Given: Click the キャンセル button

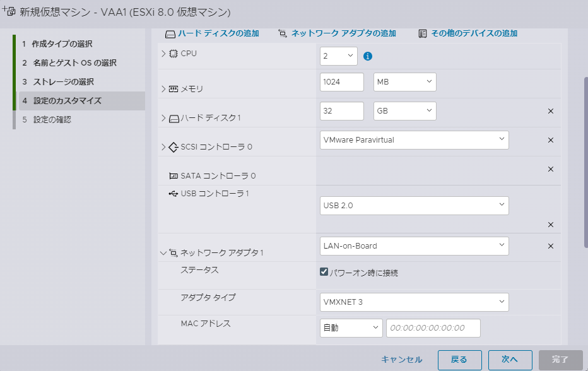Looking at the screenshot, I should [x=401, y=360].
